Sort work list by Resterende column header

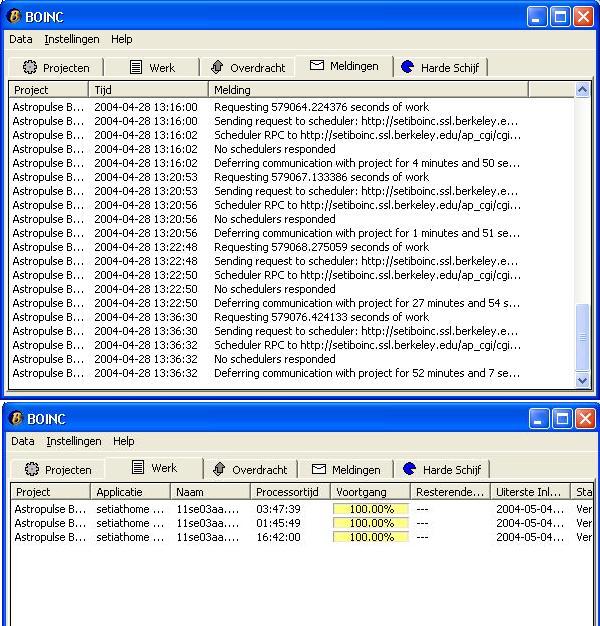[x=450, y=492]
